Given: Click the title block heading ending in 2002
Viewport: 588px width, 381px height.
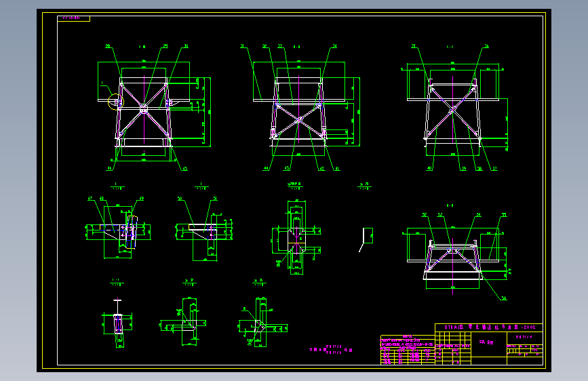Looking at the screenshot, I should [x=490, y=327].
